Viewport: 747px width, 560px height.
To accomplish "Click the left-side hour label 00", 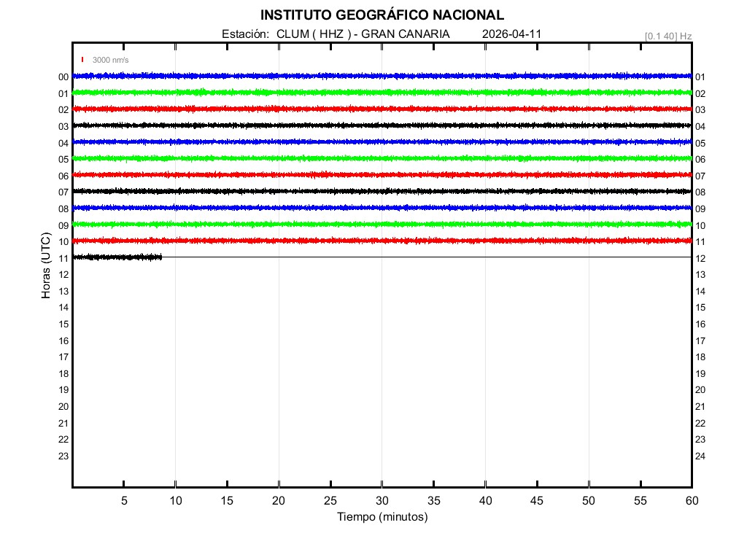I will point(63,77).
